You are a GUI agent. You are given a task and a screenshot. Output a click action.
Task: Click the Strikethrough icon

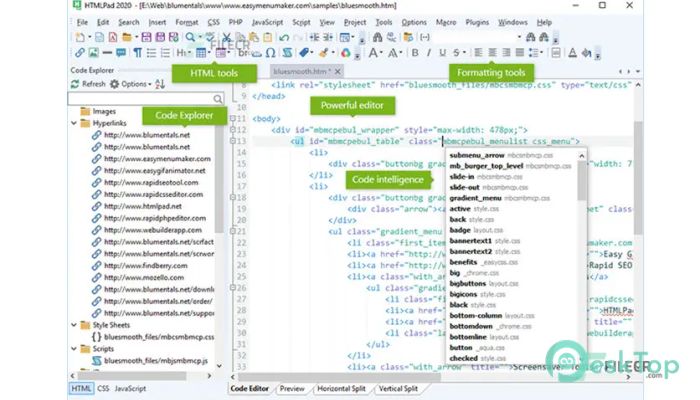[458, 53]
